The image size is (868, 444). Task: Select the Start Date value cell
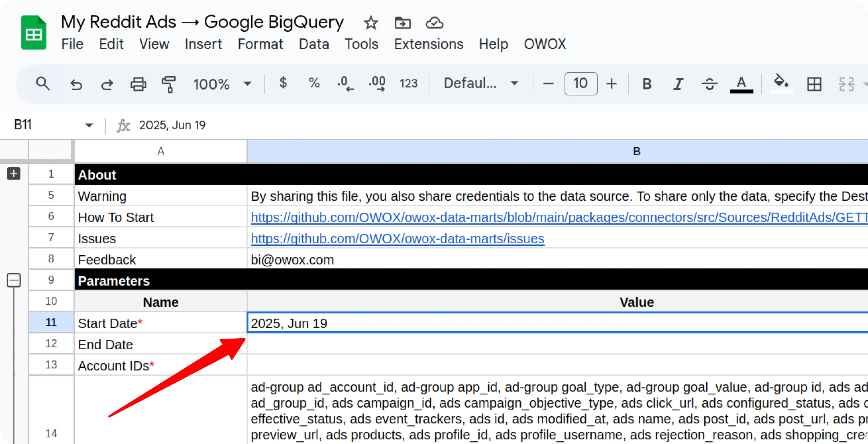[x=557, y=323]
